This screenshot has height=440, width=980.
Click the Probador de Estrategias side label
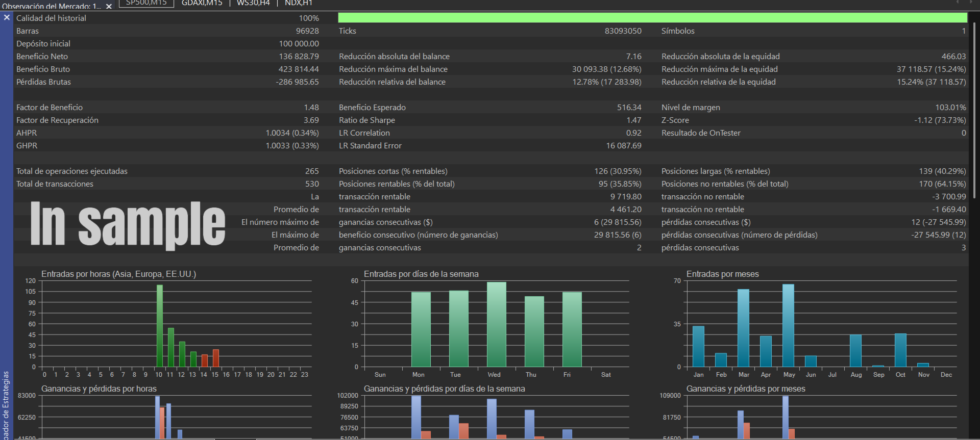tap(6, 405)
